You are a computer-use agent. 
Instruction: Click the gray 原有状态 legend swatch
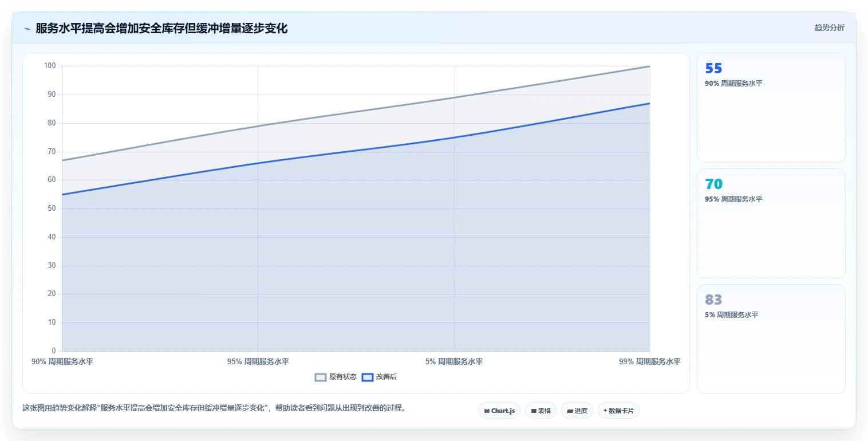pyautogui.click(x=321, y=377)
